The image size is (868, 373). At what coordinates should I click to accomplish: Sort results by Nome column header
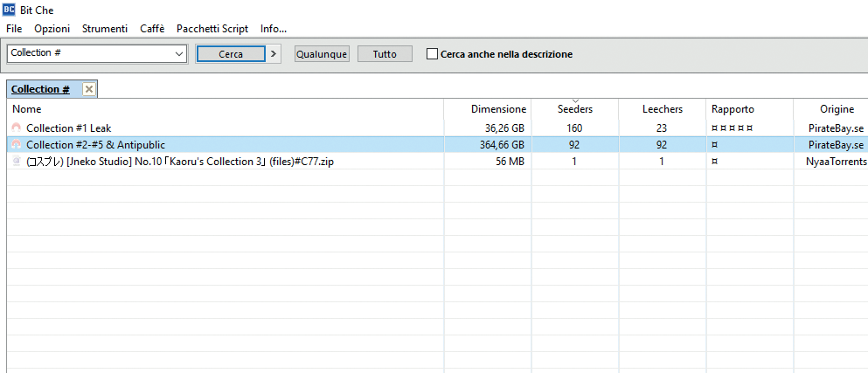tap(225, 109)
